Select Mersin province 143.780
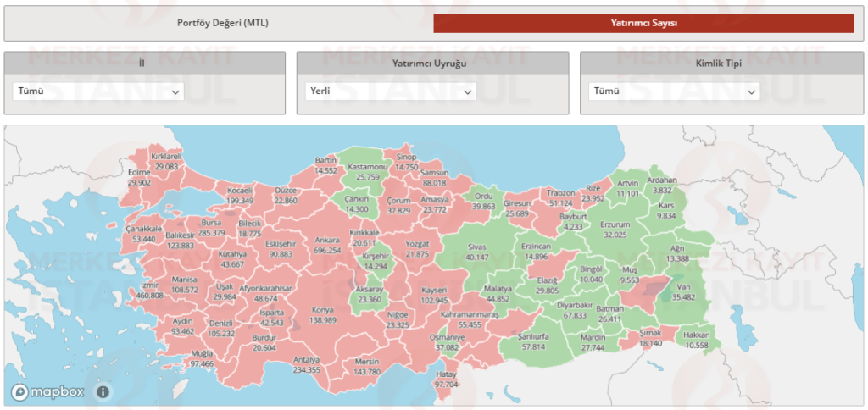This screenshot has height=410, width=868. click(366, 367)
